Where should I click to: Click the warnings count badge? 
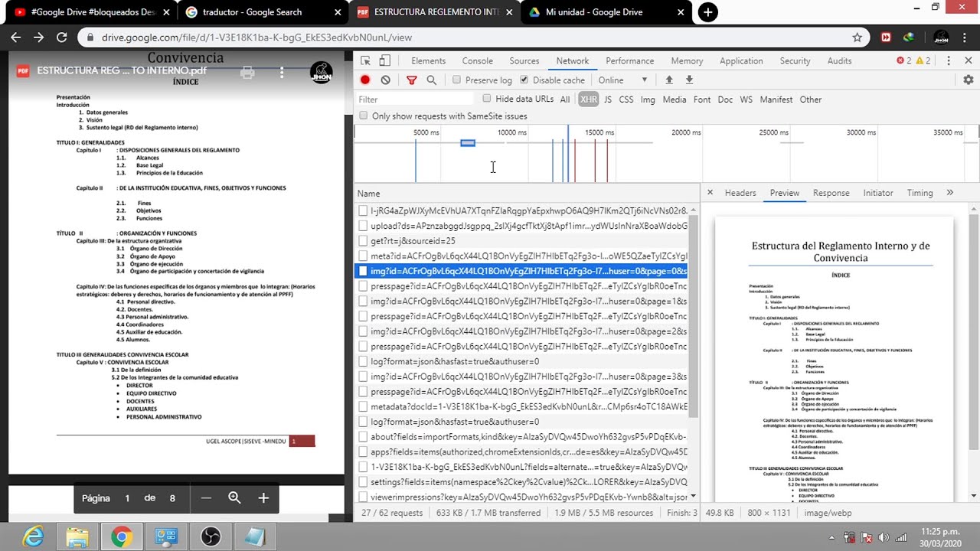pos(923,61)
